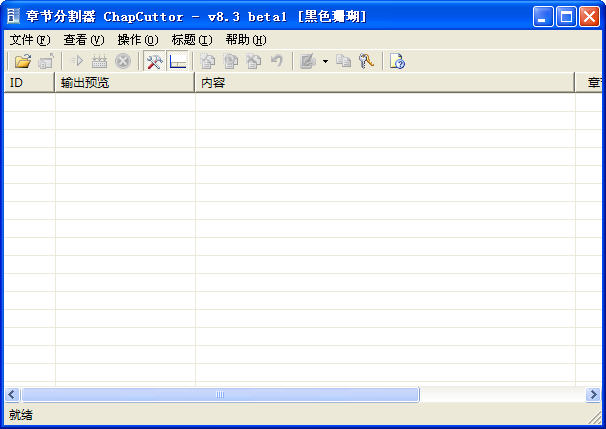This screenshot has height=429, width=606.
Task: Click the horizontal scrollbar thumb
Action: click(220, 395)
